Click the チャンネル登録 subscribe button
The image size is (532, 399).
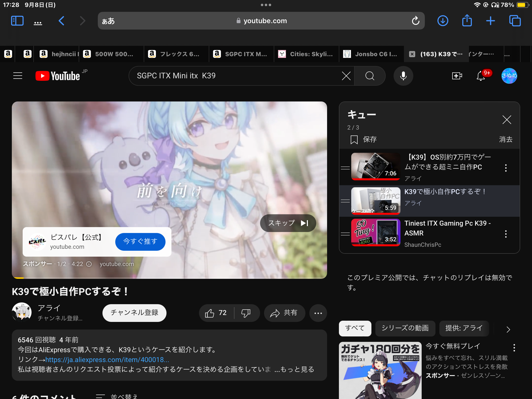(134, 313)
